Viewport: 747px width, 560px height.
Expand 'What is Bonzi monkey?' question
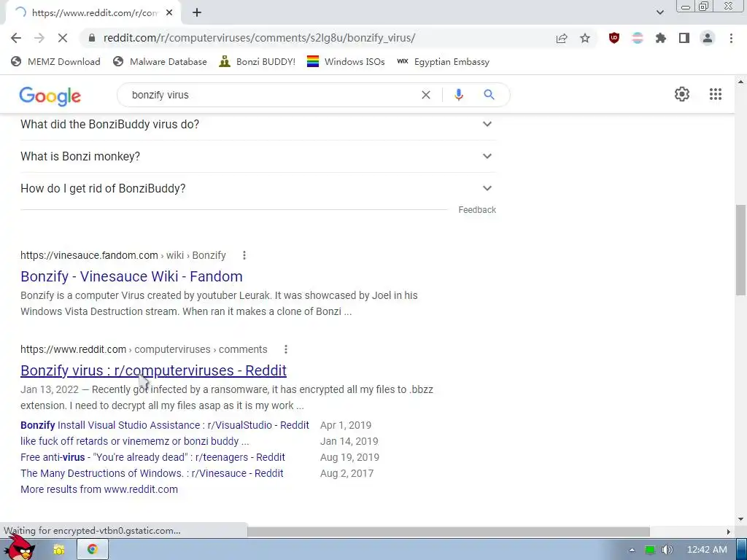pyautogui.click(x=258, y=156)
